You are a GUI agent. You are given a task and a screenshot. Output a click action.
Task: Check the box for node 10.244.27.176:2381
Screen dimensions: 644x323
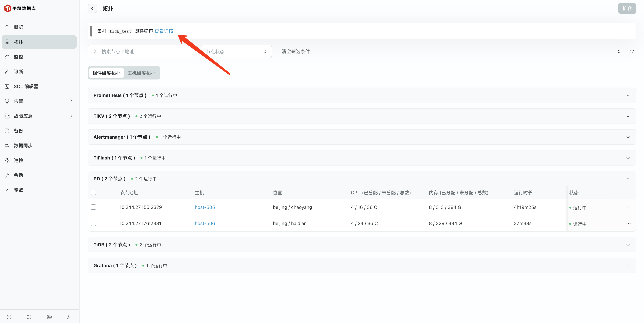pos(93,223)
